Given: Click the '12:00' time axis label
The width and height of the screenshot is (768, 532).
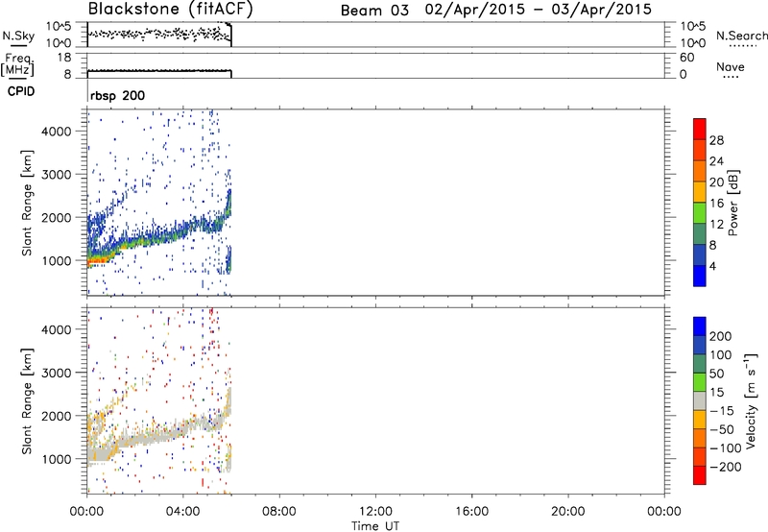Looking at the screenshot, I should coord(375,512).
